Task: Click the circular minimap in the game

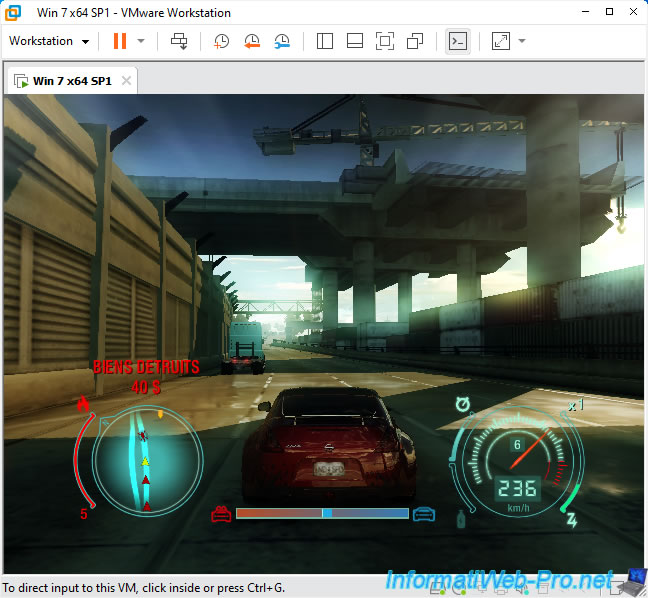Action: click(148, 460)
